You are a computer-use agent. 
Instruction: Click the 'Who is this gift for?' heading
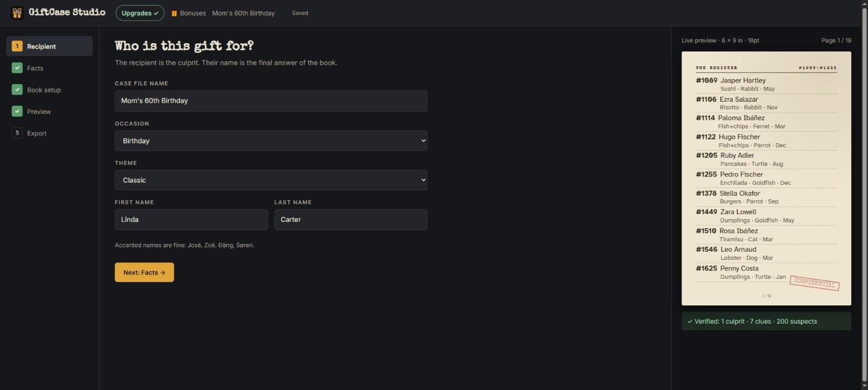click(x=184, y=46)
